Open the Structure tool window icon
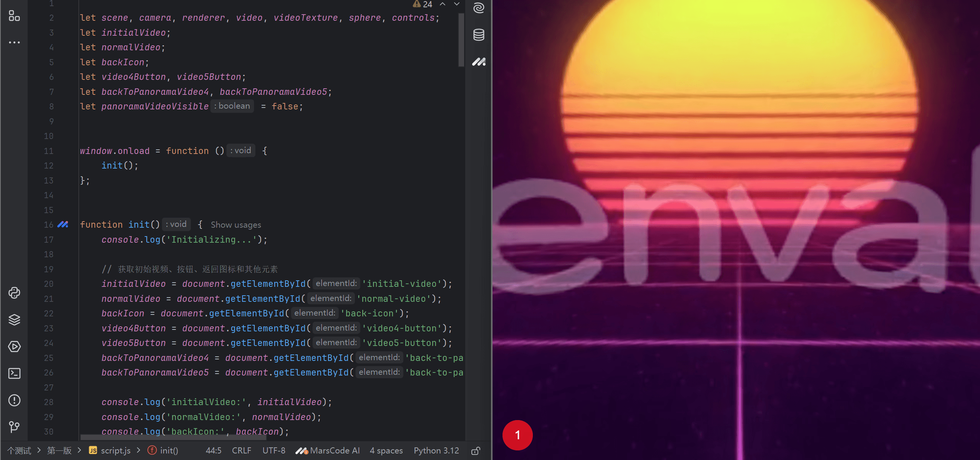The height and width of the screenshot is (460, 980). coord(14,16)
